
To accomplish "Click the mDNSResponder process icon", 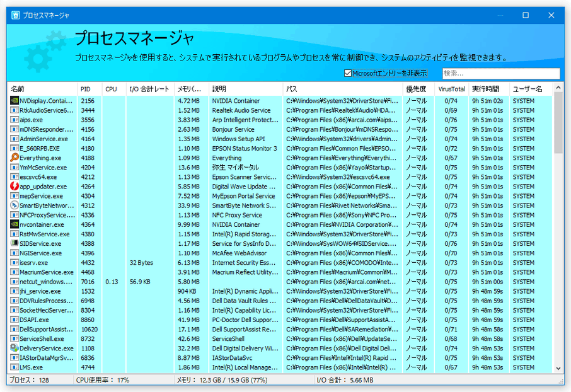I will [14, 129].
